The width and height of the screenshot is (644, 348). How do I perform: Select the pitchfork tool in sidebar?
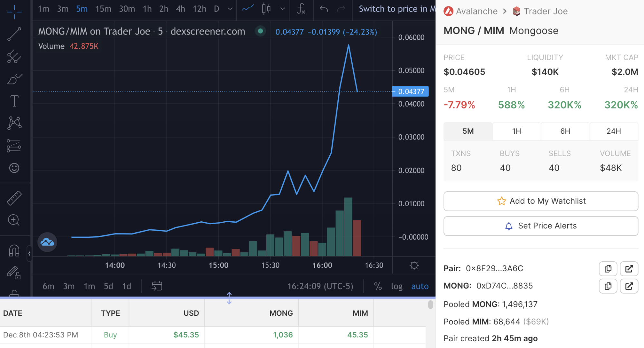click(x=14, y=56)
